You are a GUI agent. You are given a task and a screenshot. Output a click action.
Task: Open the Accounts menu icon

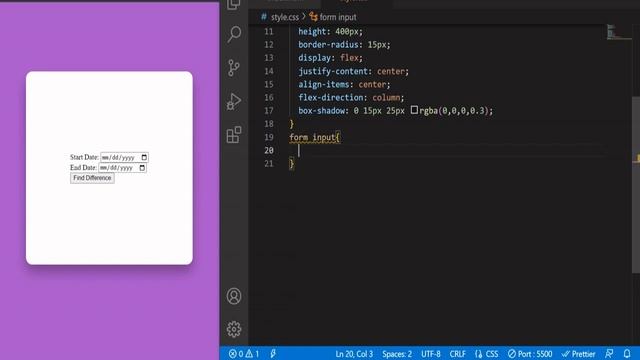(x=234, y=296)
